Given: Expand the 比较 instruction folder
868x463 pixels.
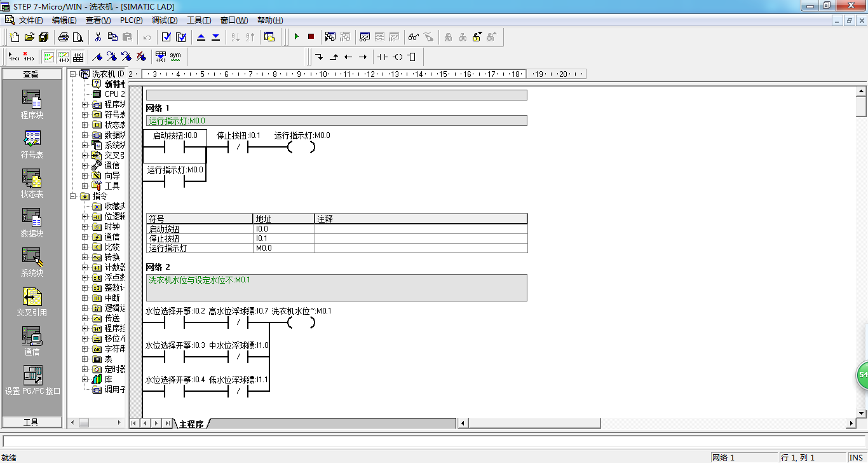Looking at the screenshot, I should 85,247.
